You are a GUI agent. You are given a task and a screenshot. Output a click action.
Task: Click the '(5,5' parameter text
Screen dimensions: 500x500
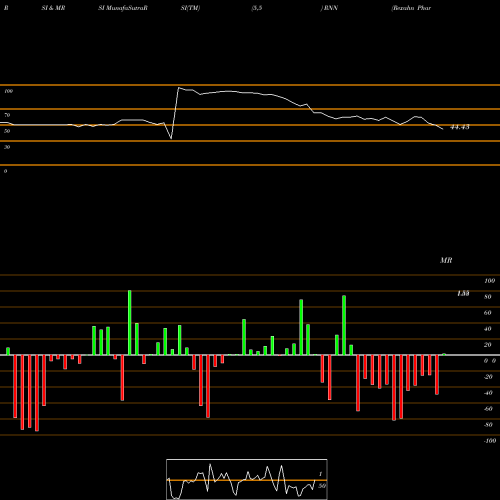click(257, 8)
